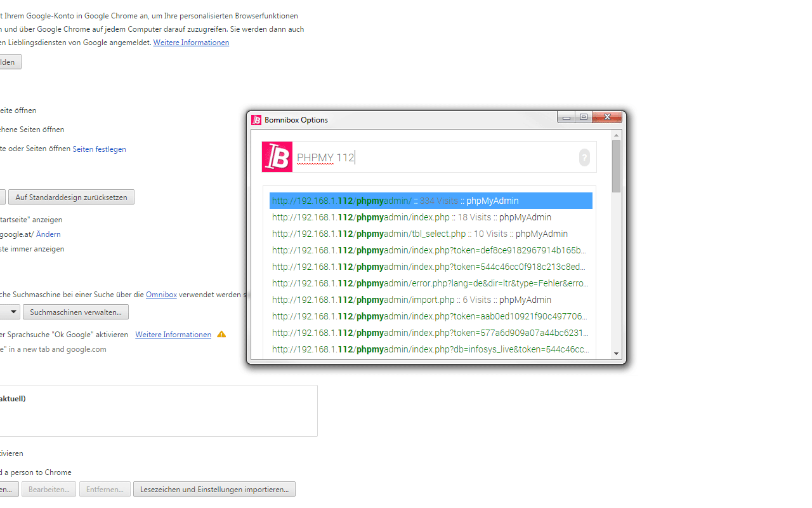Close the Bomnibox Options window
The image size is (812, 508).
(606, 117)
